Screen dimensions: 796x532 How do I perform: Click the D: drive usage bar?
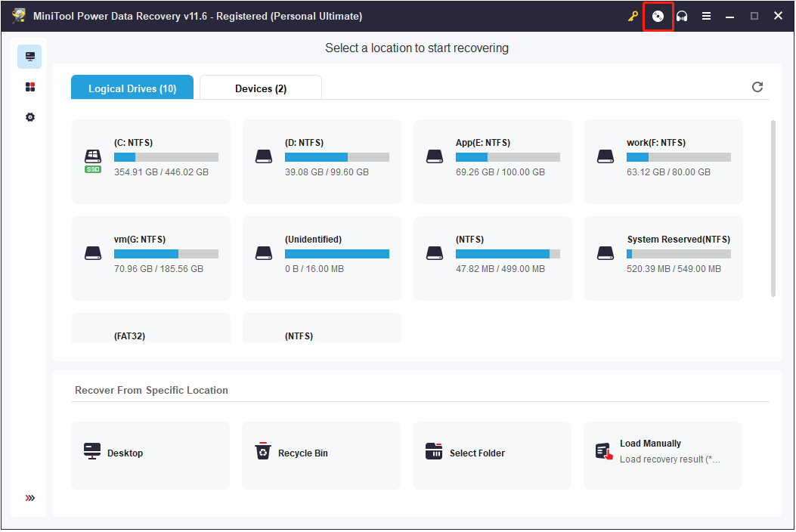coord(337,157)
